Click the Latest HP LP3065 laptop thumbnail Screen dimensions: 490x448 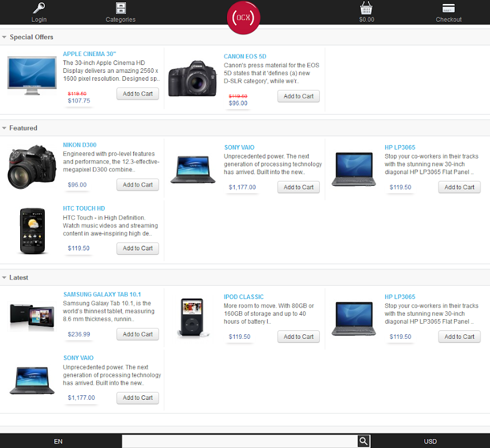tap(354, 319)
